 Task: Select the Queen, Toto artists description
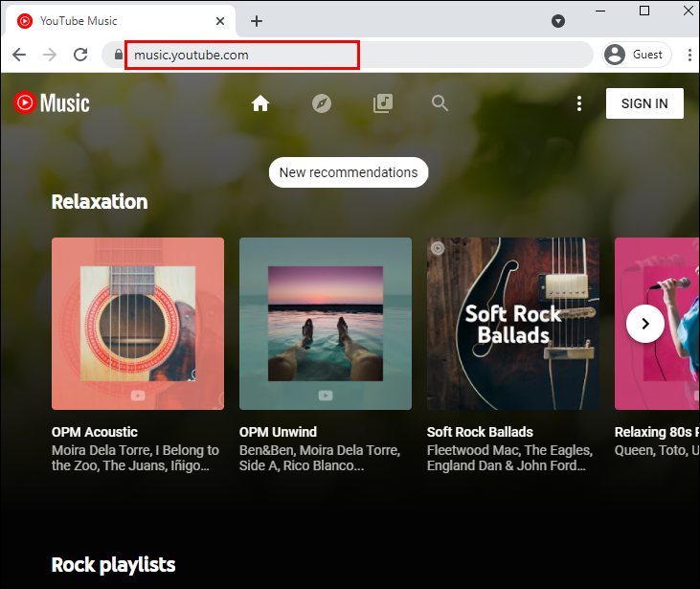point(657,450)
